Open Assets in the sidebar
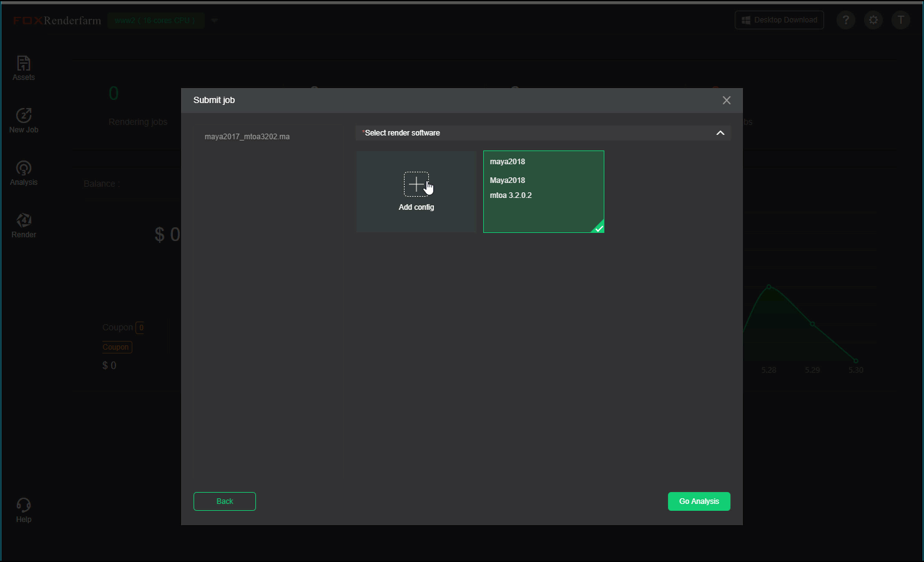The width and height of the screenshot is (924, 562). 24,68
